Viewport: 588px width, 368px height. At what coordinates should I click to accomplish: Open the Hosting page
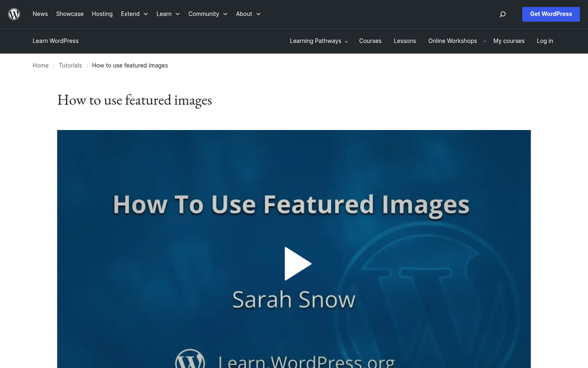click(102, 14)
